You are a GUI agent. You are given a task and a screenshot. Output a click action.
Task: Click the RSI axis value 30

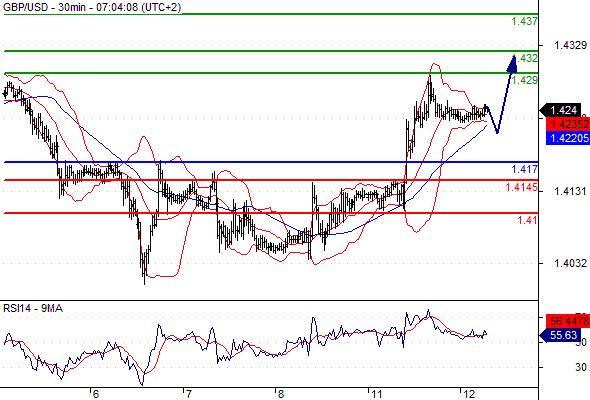(581, 367)
